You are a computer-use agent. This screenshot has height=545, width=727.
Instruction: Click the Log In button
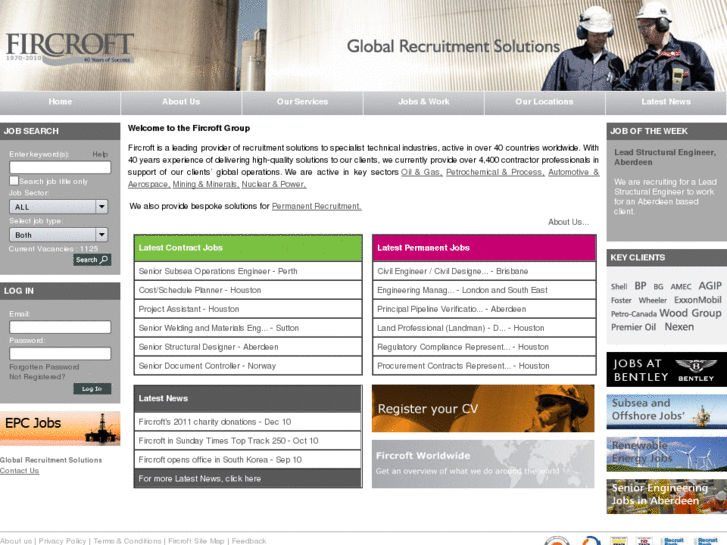coord(92,389)
